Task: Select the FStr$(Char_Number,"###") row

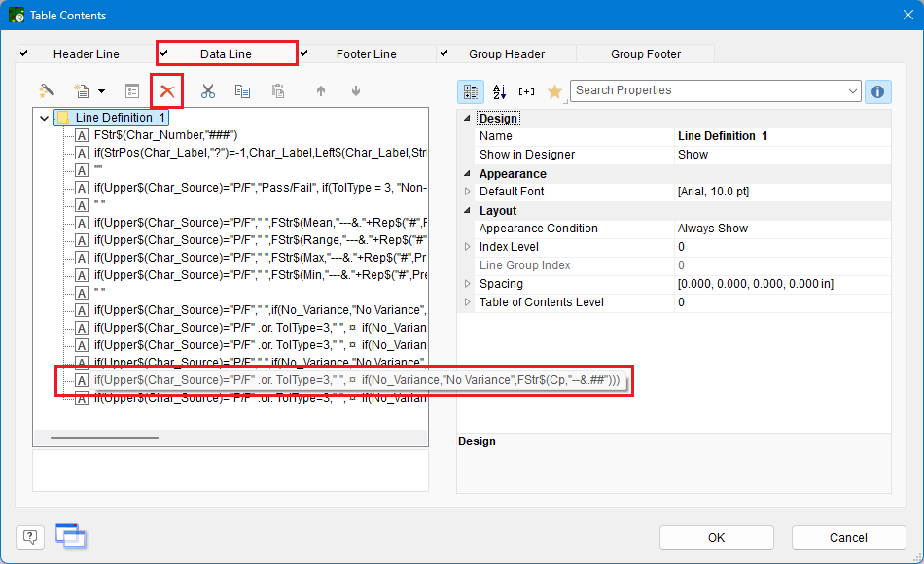Action: [165, 135]
